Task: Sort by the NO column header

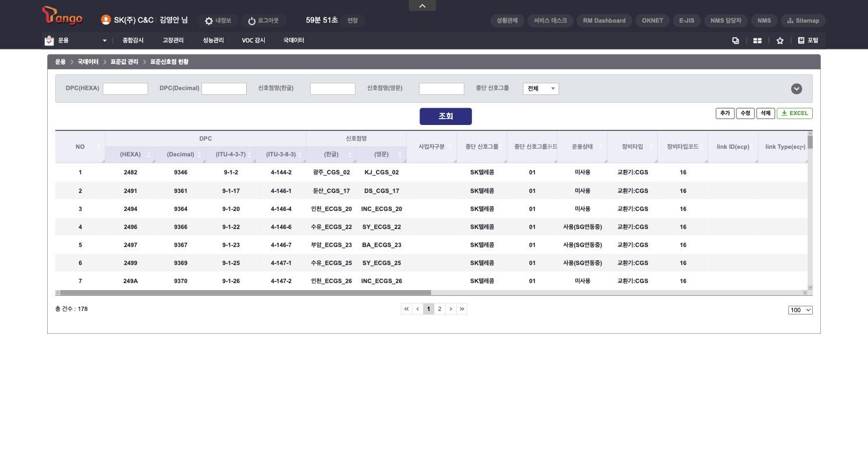Action: (80, 146)
